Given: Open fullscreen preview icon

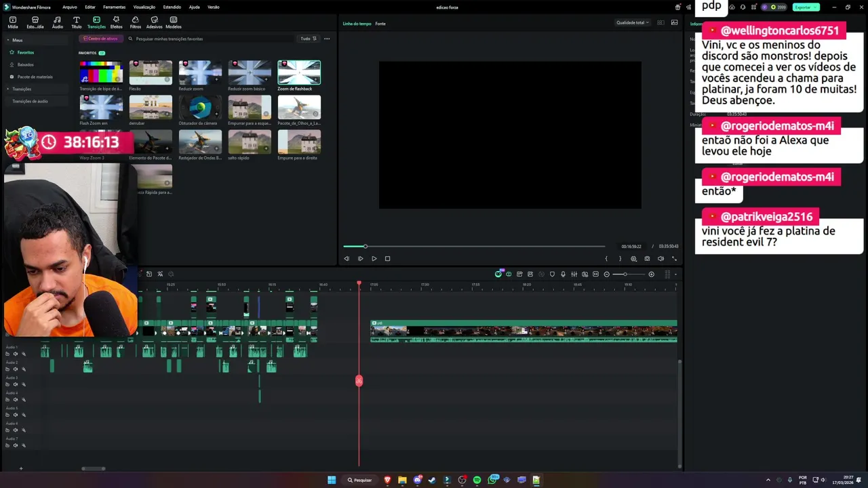Looking at the screenshot, I should click(674, 258).
